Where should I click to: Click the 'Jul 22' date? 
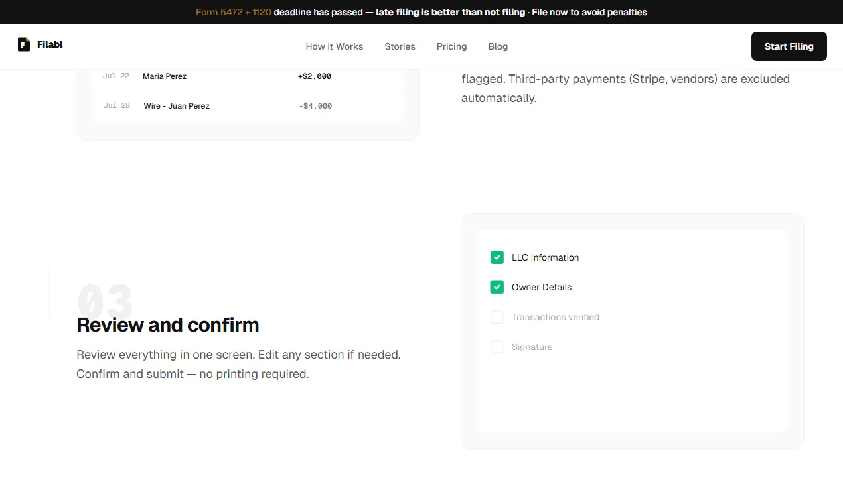pyautogui.click(x=116, y=76)
